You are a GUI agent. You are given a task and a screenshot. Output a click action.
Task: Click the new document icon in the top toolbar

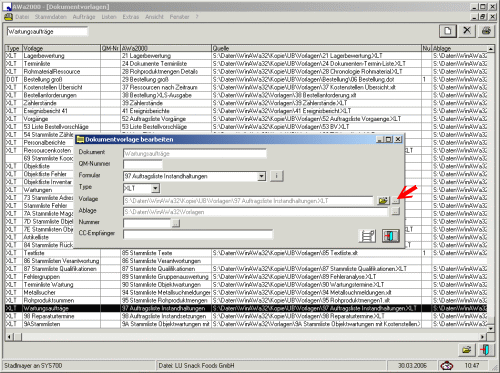pos(447,31)
